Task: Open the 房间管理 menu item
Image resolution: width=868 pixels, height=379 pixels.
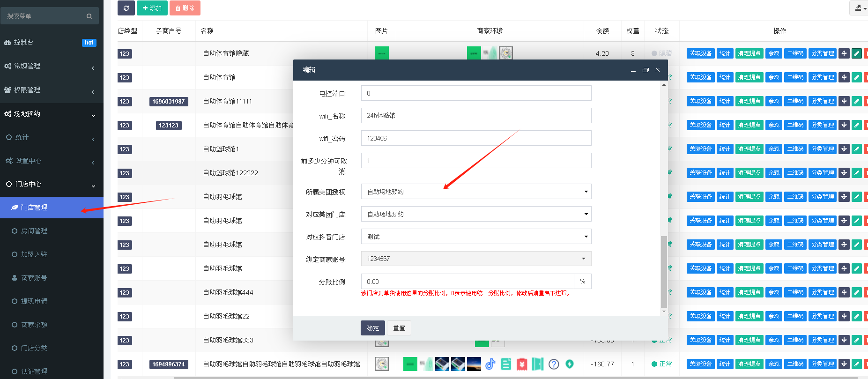Action: (x=52, y=231)
